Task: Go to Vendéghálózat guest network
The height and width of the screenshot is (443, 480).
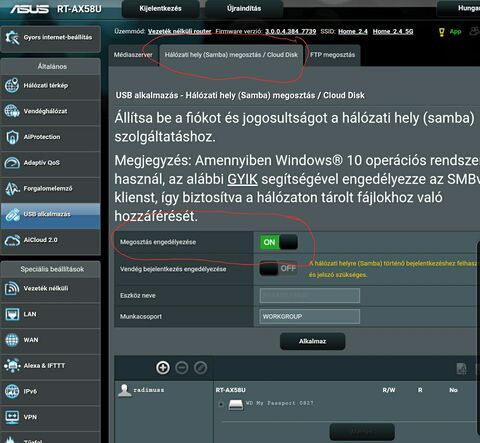Action: 50,111
